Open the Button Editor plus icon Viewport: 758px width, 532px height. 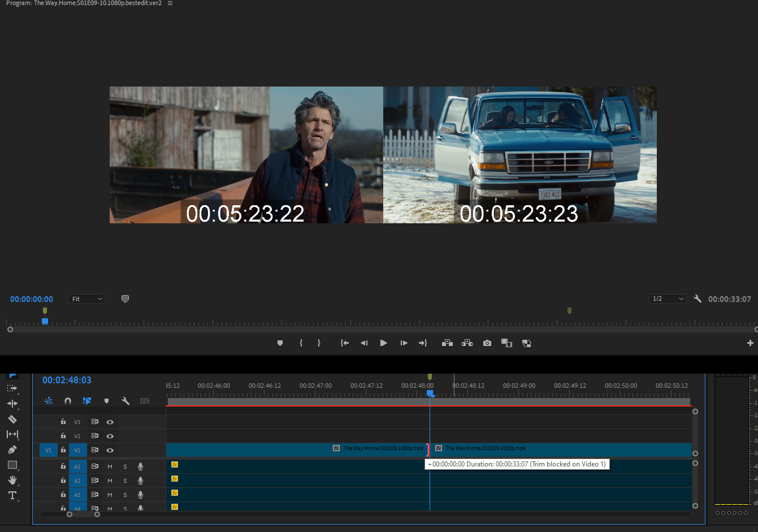pos(750,343)
